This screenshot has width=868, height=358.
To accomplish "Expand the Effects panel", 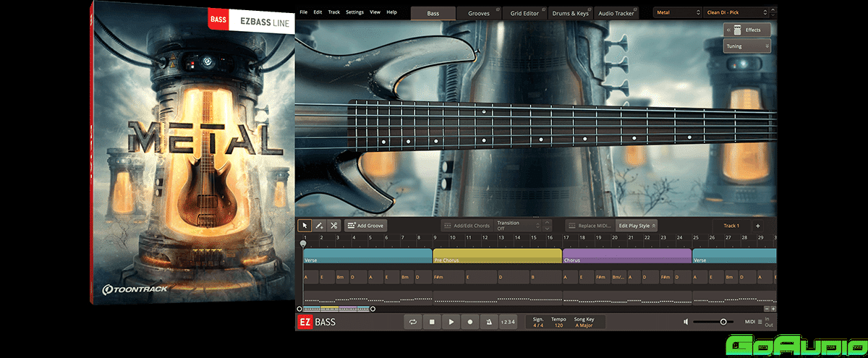I will pyautogui.click(x=746, y=30).
